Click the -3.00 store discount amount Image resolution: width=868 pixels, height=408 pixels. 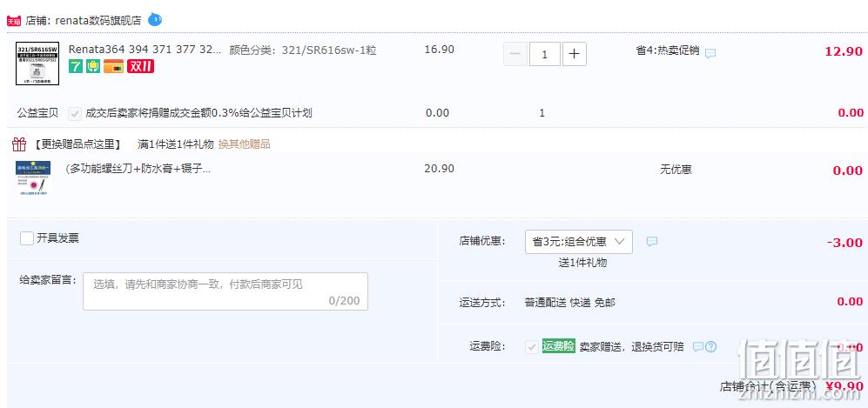844,243
